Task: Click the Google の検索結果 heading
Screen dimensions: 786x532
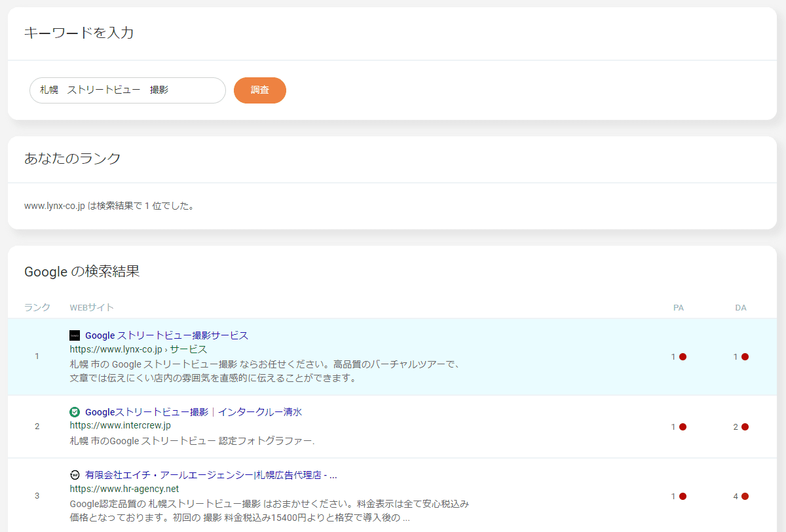Action: (82, 271)
